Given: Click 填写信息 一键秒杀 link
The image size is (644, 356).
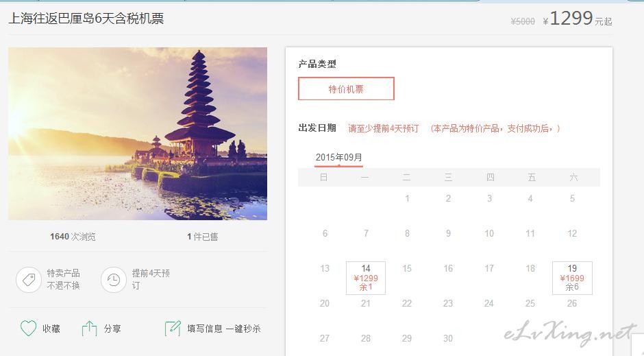Looking at the screenshot, I should (x=224, y=329).
